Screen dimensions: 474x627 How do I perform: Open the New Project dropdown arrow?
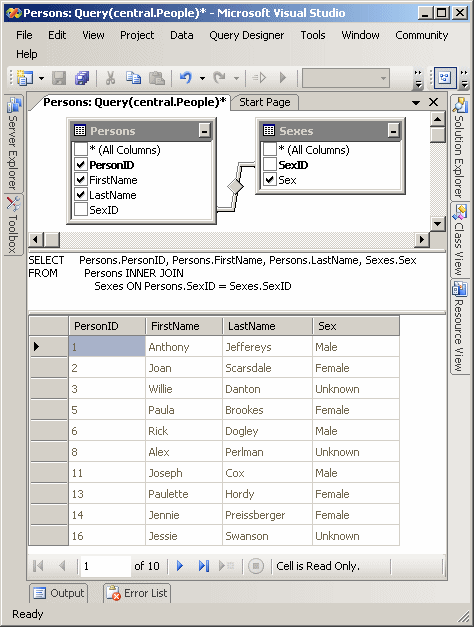41,78
